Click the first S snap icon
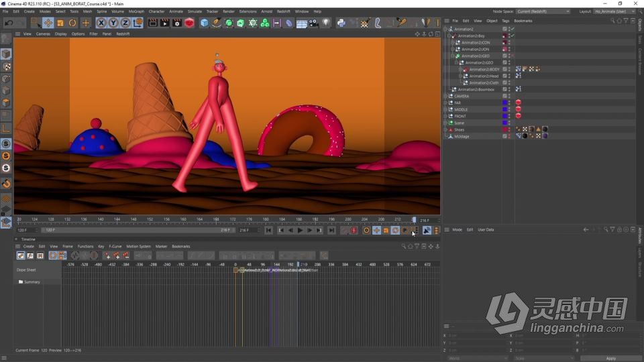This screenshot has width=644, height=362. 6,143
